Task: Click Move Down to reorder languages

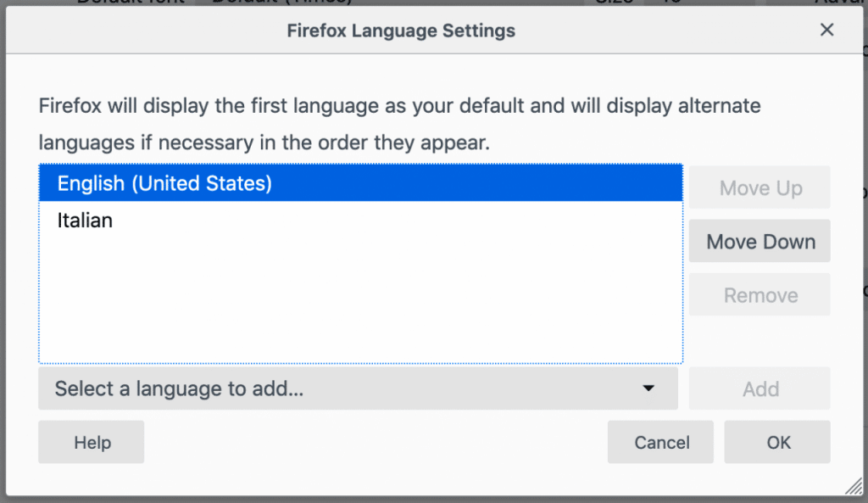Action: point(759,241)
